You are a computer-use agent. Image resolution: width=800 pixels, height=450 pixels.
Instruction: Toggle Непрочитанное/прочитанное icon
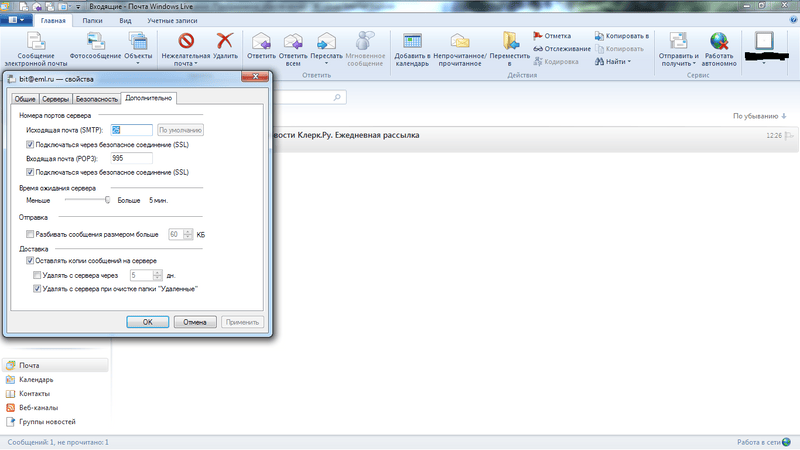coord(460,41)
